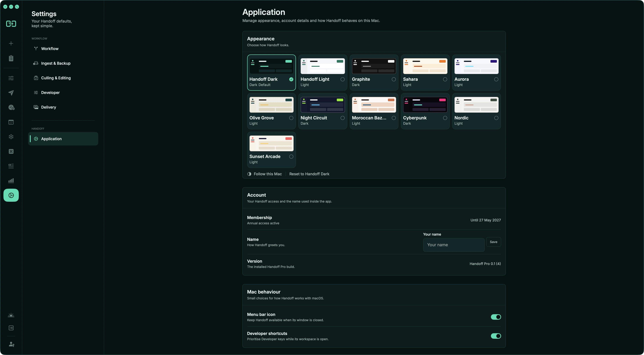
Task: Click the highlighted settings gear icon
Action: click(11, 195)
